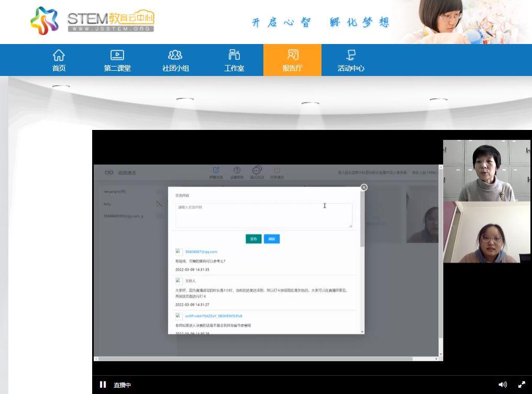The image size is (532, 394).
Task: Close the 交流内容 dialog in the video
Action: 364,188
